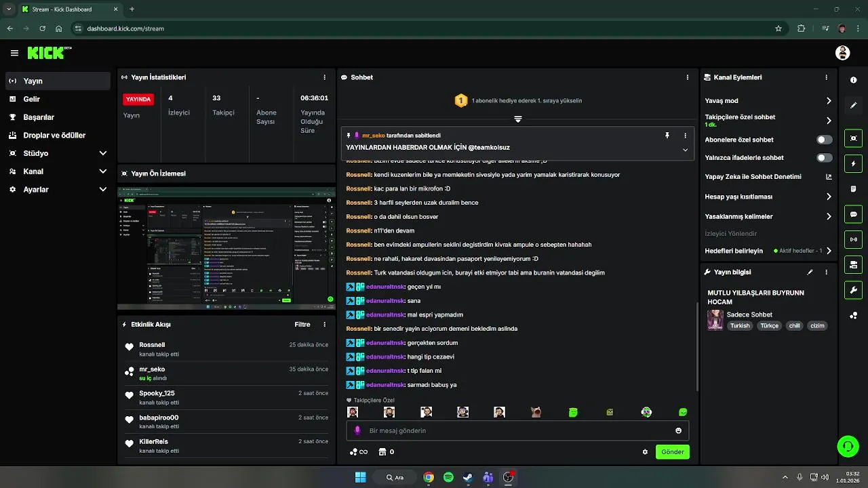Select Gelir in the sidebar
This screenshot has height=488, width=868.
click(58, 99)
